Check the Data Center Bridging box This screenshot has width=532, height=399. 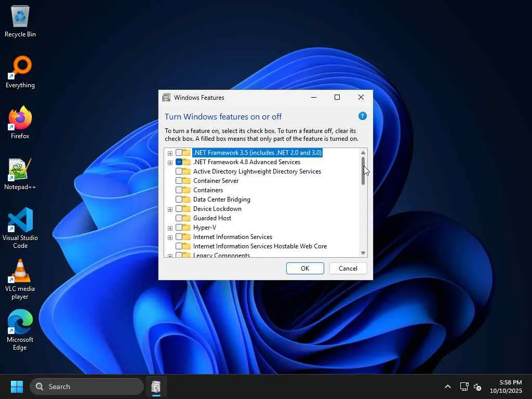tap(179, 199)
